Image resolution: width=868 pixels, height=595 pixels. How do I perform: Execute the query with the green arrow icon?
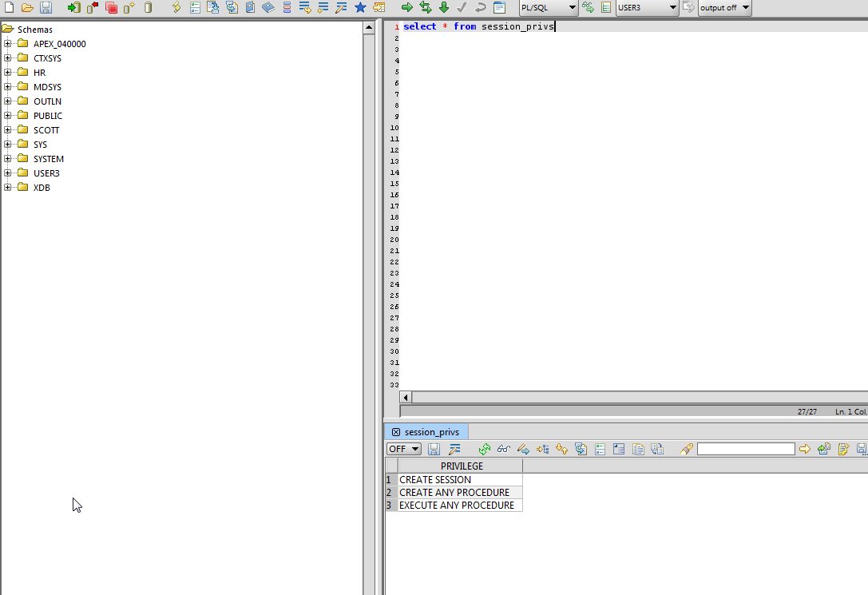[x=407, y=7]
